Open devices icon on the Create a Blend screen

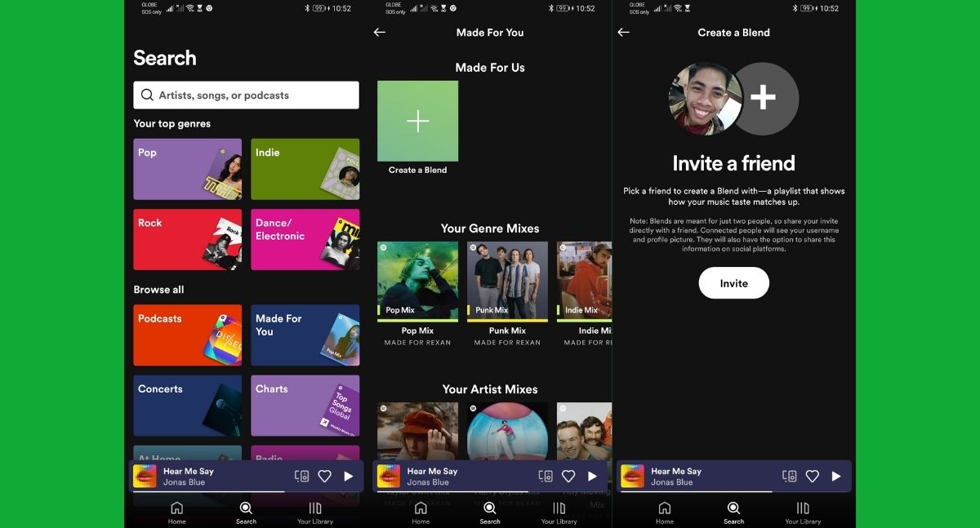tap(789, 476)
